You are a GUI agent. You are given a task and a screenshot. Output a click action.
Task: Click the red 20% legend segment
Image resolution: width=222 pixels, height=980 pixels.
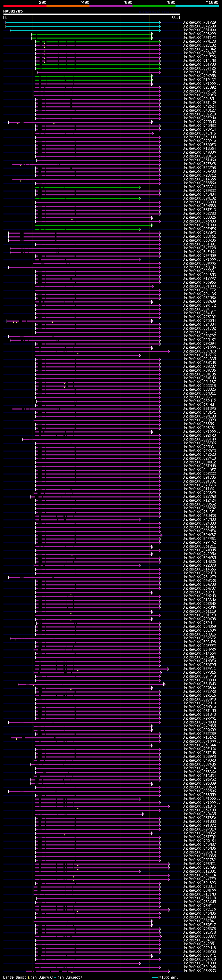[x=25, y=6]
